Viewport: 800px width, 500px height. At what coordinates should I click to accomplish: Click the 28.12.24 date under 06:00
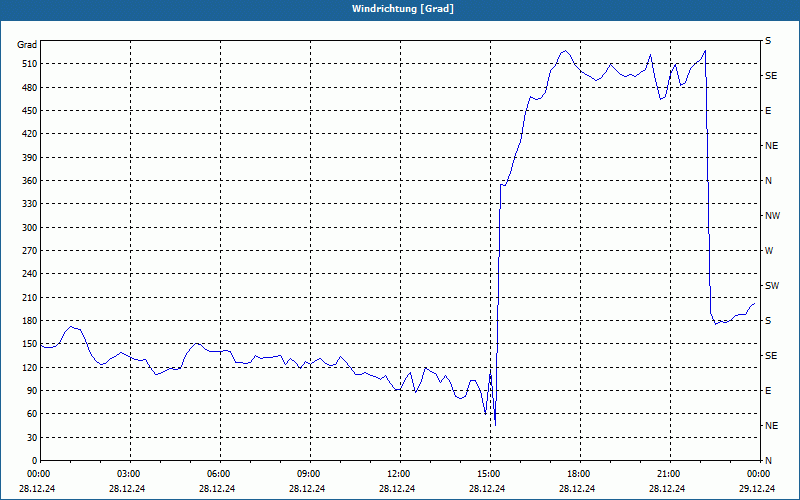(x=217, y=489)
